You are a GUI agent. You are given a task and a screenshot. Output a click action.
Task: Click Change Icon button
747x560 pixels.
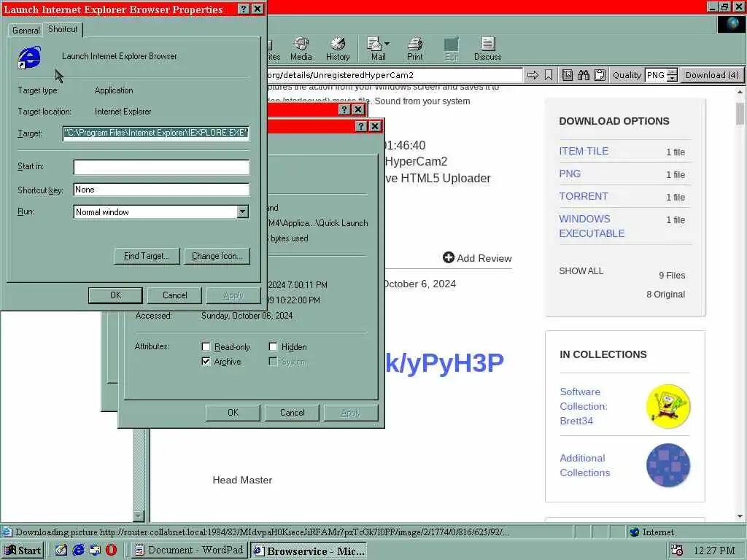pos(217,256)
